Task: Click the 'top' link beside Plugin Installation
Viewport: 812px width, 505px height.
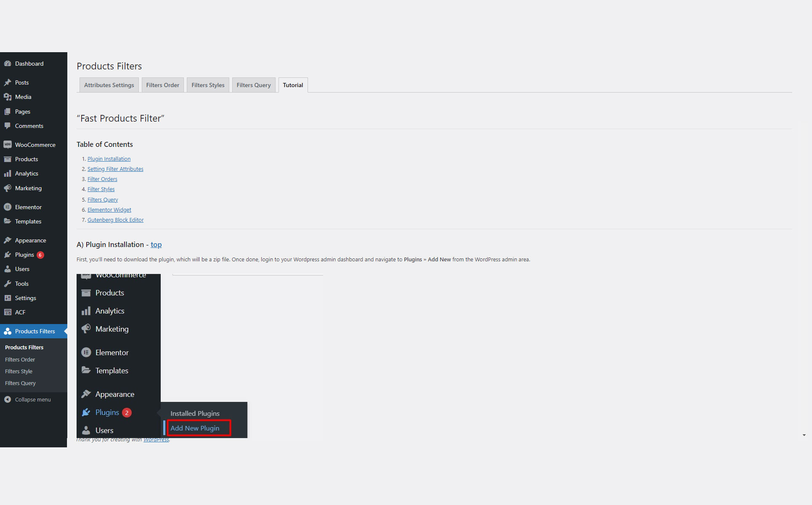Action: coord(156,245)
